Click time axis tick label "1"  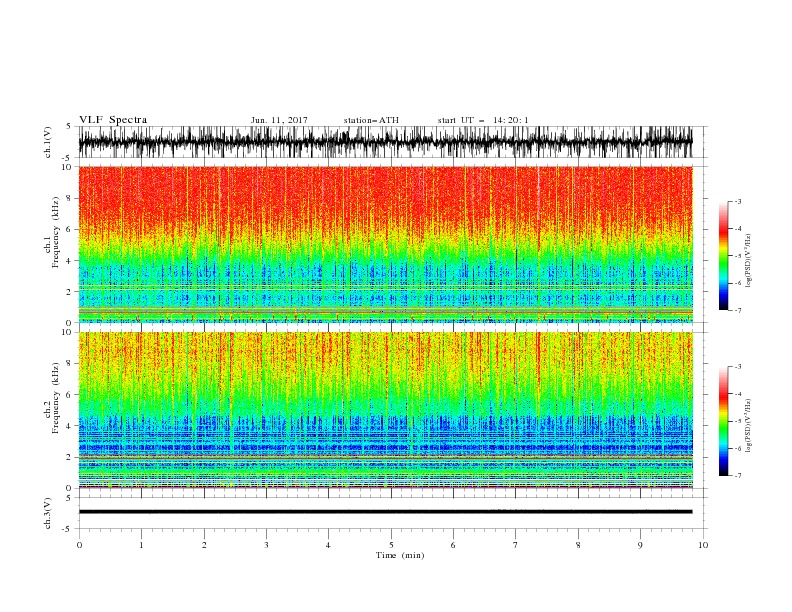141,545
